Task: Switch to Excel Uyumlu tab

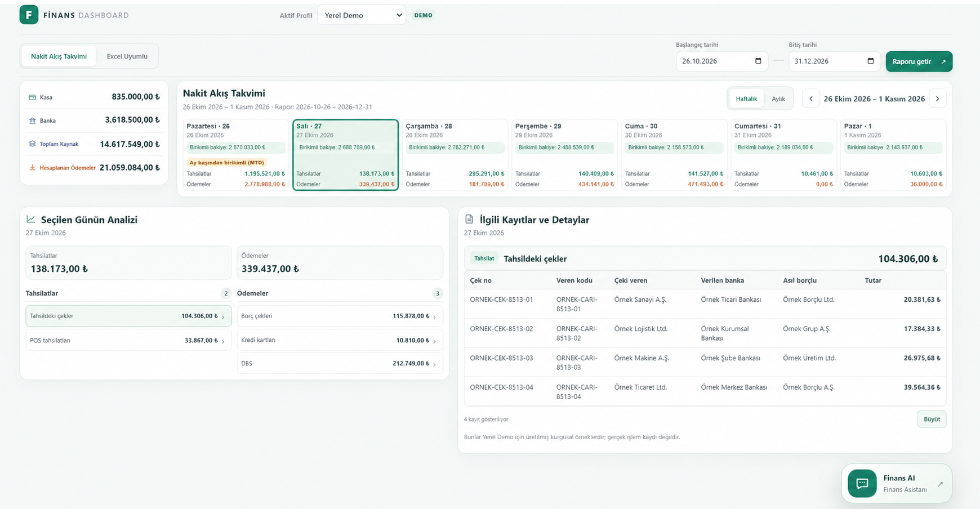Action: [127, 56]
